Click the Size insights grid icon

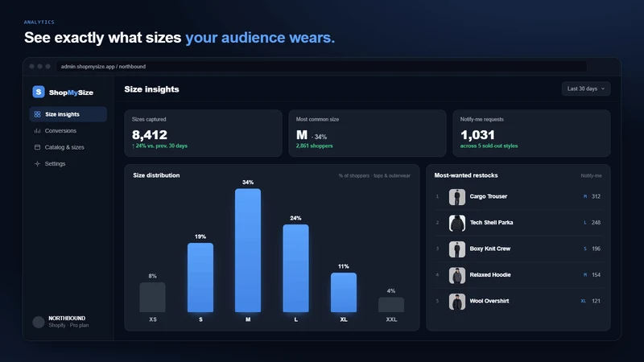point(37,114)
